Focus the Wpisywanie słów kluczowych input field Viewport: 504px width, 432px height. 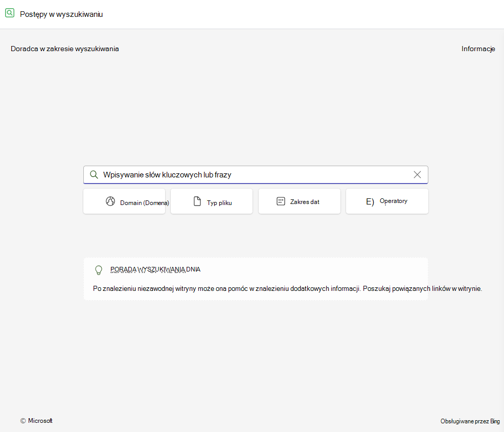[256, 174]
